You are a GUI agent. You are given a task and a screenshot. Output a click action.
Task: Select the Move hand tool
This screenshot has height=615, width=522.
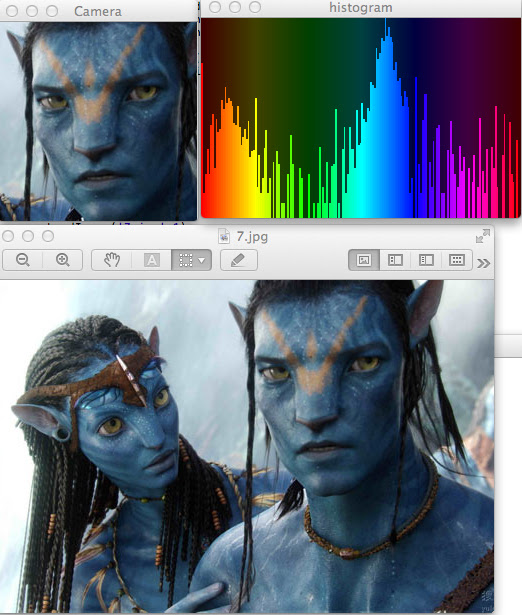pos(112,260)
